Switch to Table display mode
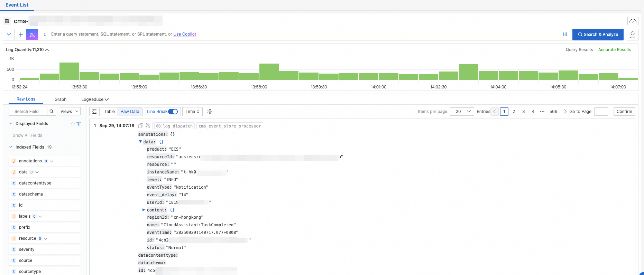This screenshot has width=644, height=275. point(109,112)
